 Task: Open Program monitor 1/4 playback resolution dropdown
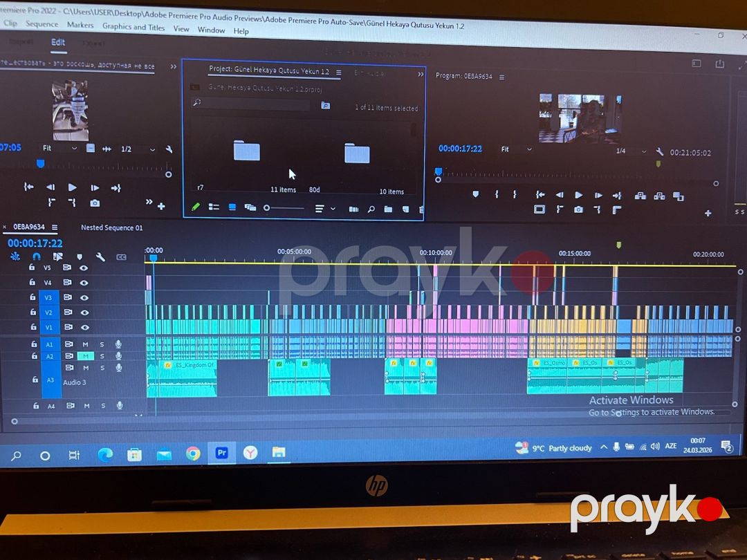click(631, 151)
